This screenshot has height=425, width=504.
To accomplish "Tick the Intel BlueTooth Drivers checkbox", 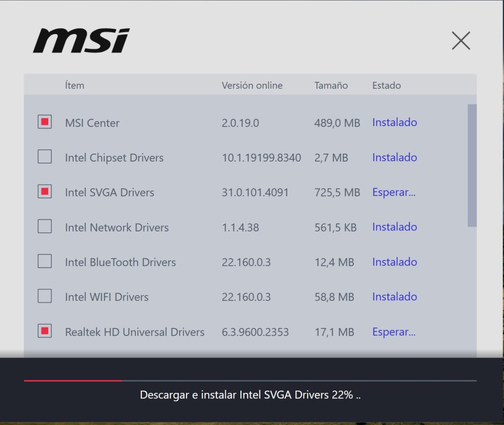I will [45, 261].
